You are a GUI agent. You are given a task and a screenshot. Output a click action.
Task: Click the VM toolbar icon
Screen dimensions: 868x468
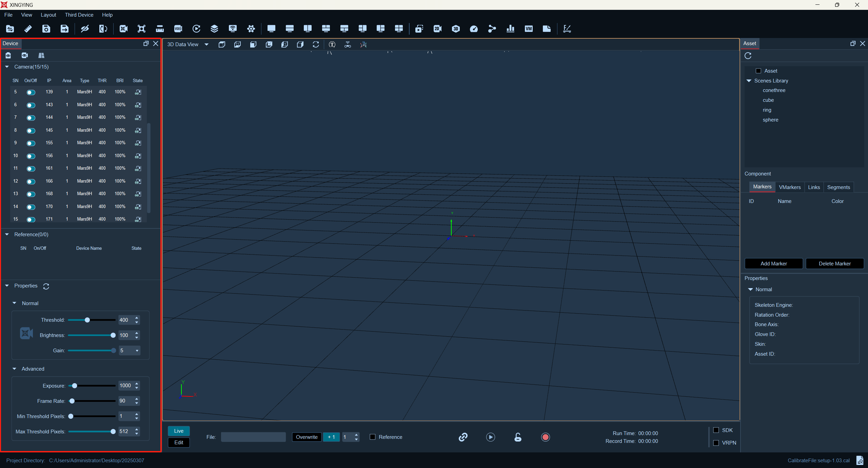coord(528,29)
